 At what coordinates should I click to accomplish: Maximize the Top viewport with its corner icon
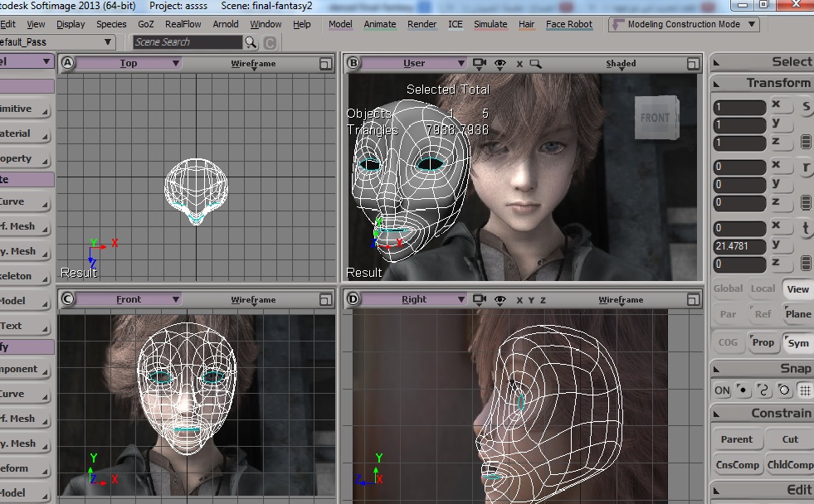tap(325, 64)
